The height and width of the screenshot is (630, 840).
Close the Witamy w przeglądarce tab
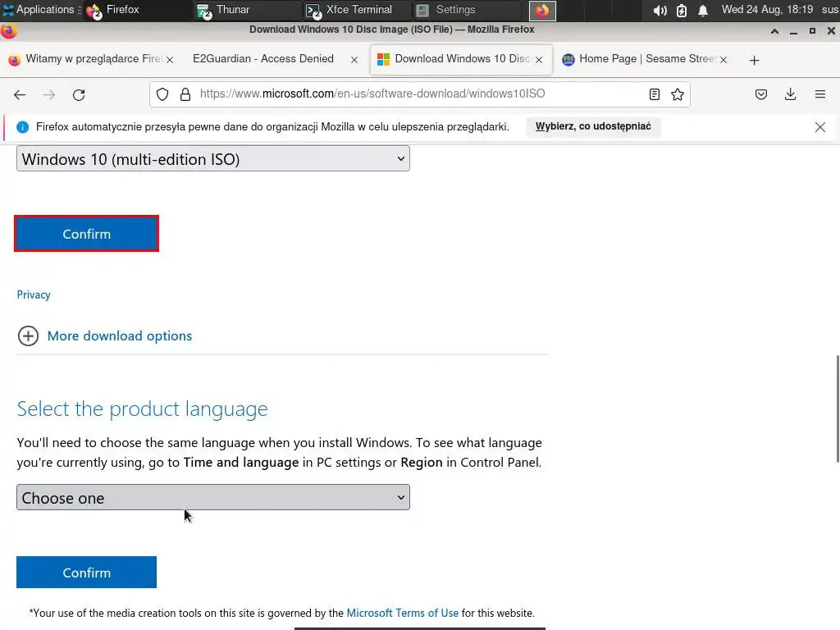pos(170,60)
